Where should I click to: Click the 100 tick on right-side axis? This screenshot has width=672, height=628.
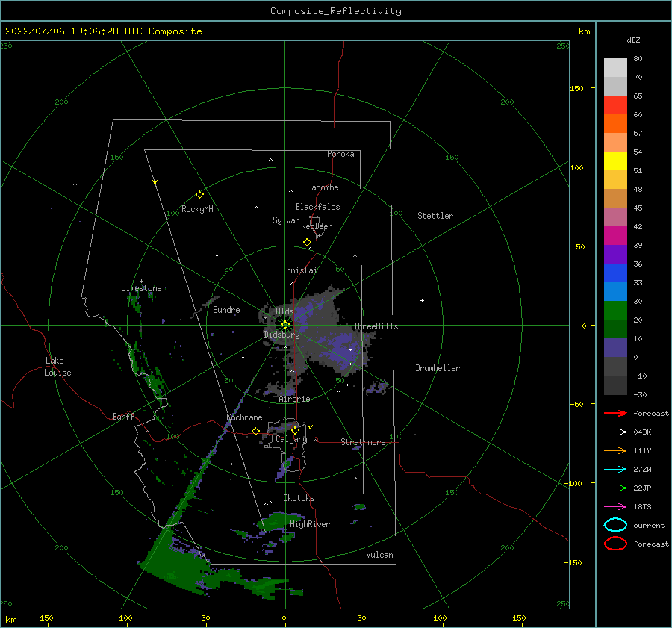pos(576,167)
